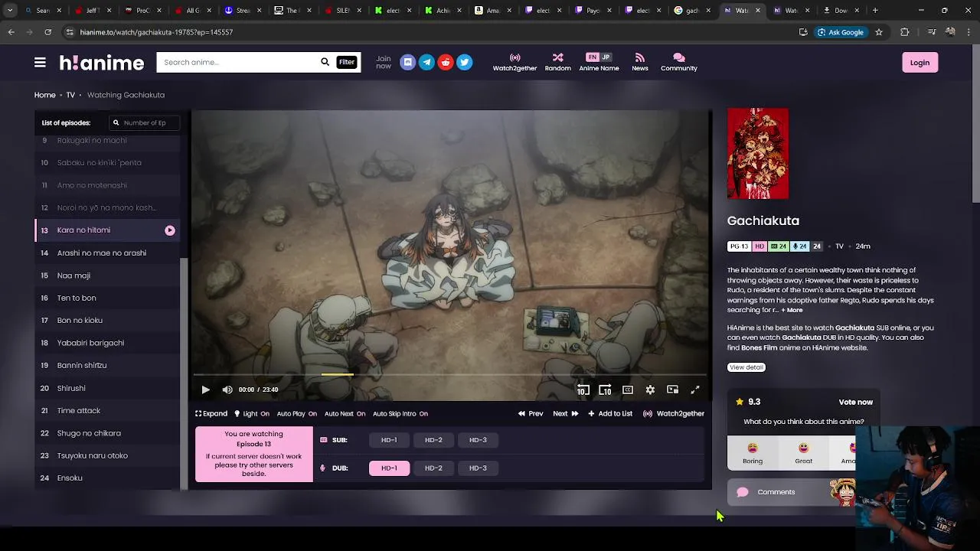This screenshot has width=980, height=551.
Task: Click the search magnifier icon in search bar
Action: click(x=325, y=62)
